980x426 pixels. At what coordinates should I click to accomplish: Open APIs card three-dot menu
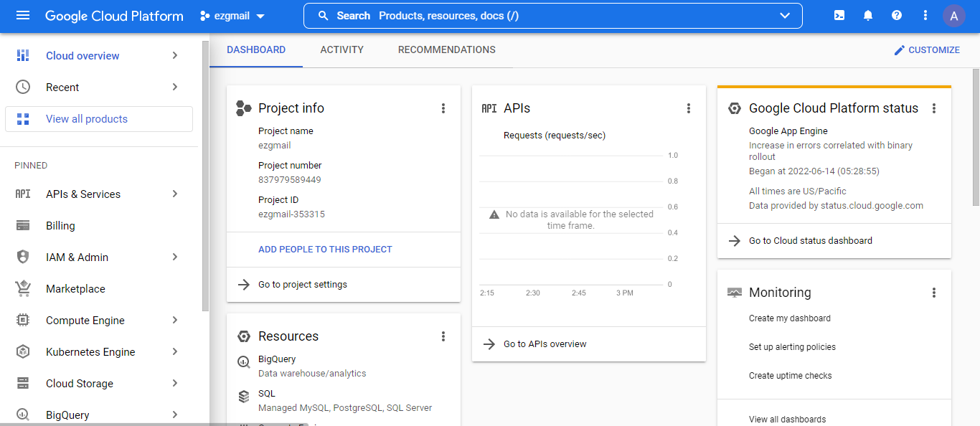[689, 108]
